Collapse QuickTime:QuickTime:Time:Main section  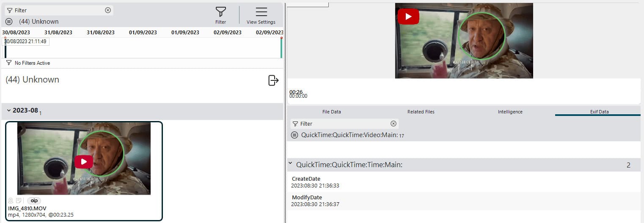click(x=290, y=164)
